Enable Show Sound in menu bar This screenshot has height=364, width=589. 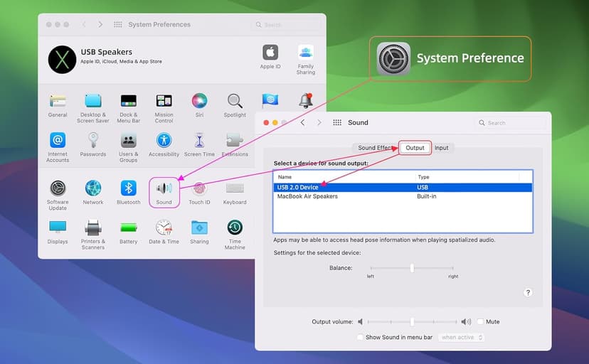click(x=360, y=337)
